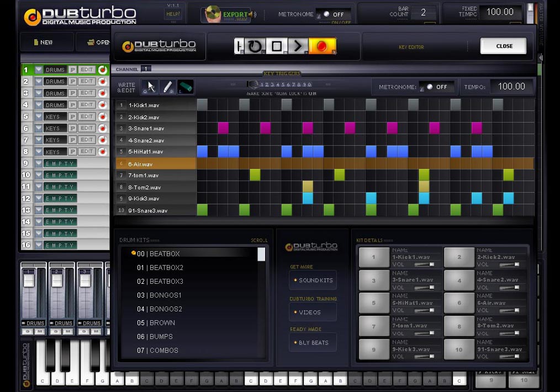Click EDIT on track 4 Drums
Screen dimensions: 560x392
tap(87, 104)
